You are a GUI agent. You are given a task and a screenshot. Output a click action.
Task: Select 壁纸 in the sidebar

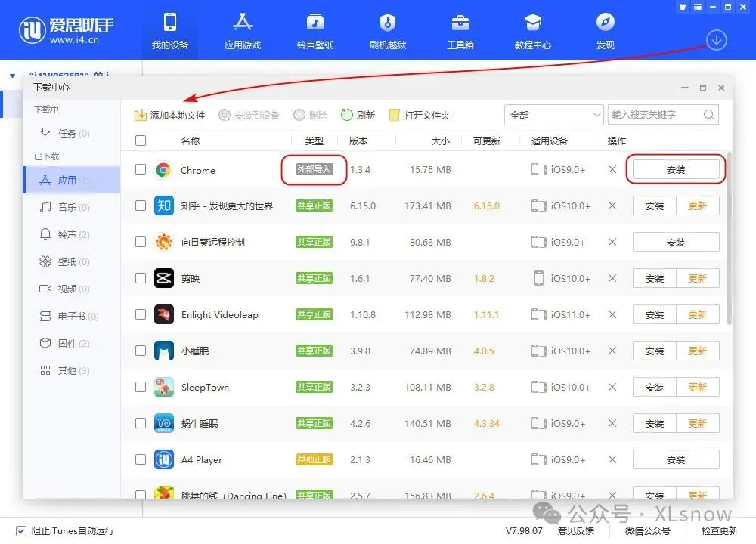tap(71, 261)
